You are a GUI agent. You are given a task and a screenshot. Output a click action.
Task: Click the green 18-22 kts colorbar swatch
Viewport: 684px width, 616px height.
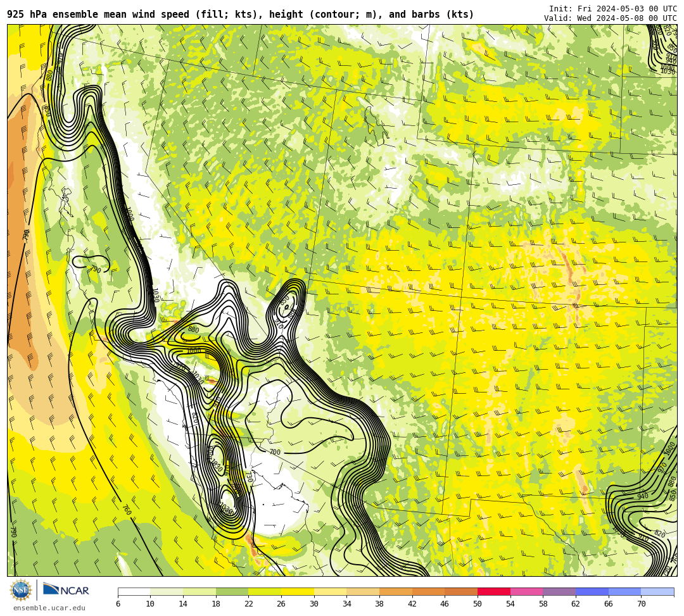pos(232,591)
